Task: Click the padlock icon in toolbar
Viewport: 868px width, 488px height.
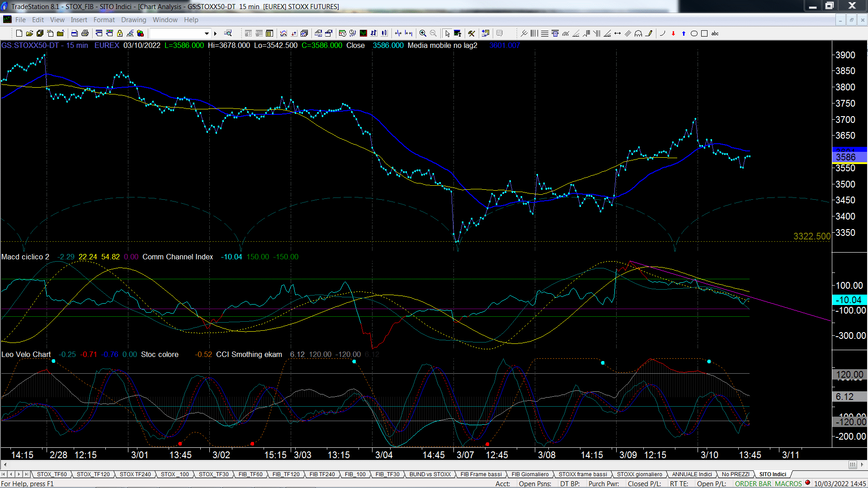Action: [120, 33]
